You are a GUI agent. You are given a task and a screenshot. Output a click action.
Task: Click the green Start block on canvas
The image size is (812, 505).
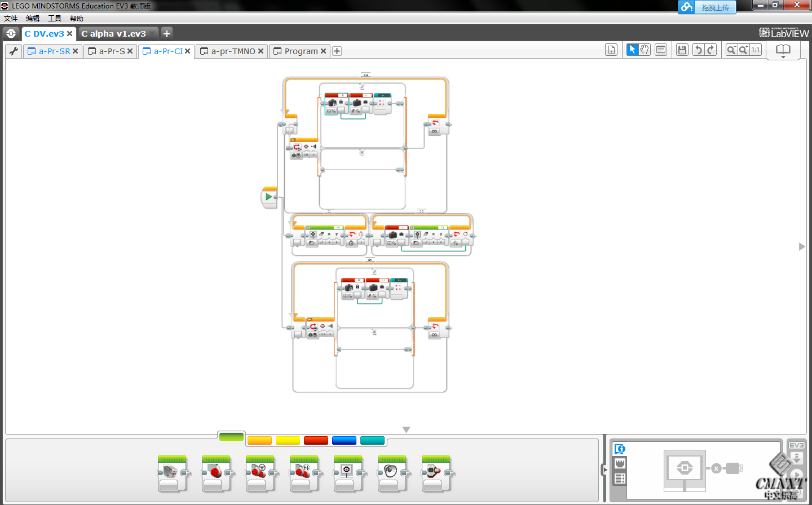pos(269,197)
